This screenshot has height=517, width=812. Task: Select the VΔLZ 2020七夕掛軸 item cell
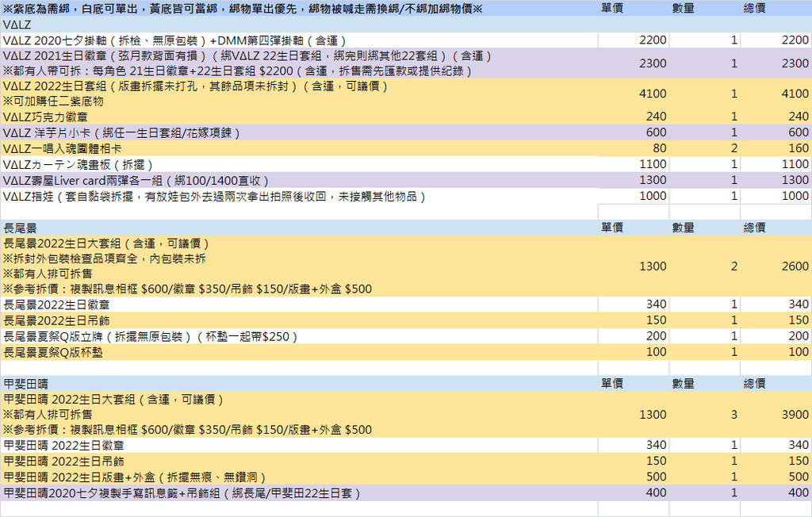tap(299, 40)
